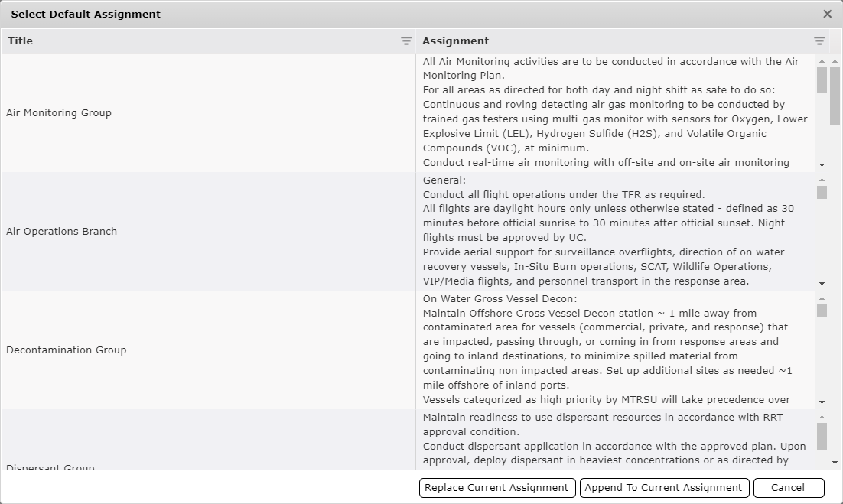Click the main list vertical scrollbar thumb
The height and width of the screenshot is (504, 843).
tap(835, 96)
